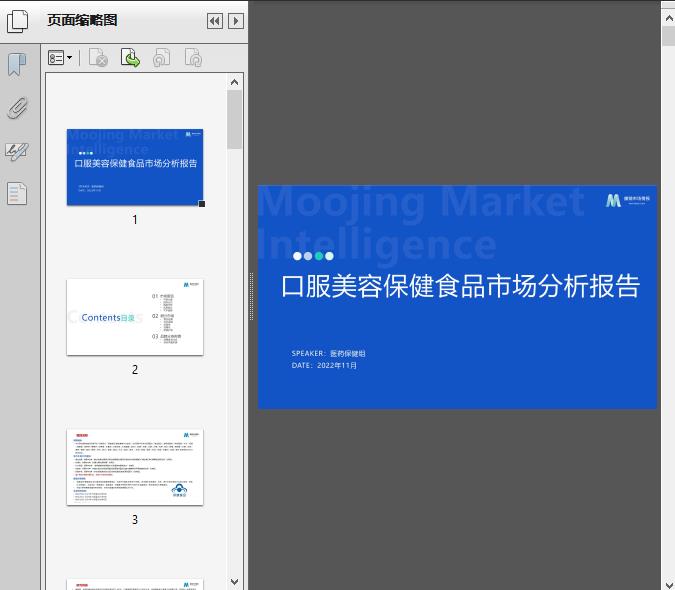Open the attachments paperclip panel
The width and height of the screenshot is (675, 590).
tap(18, 108)
